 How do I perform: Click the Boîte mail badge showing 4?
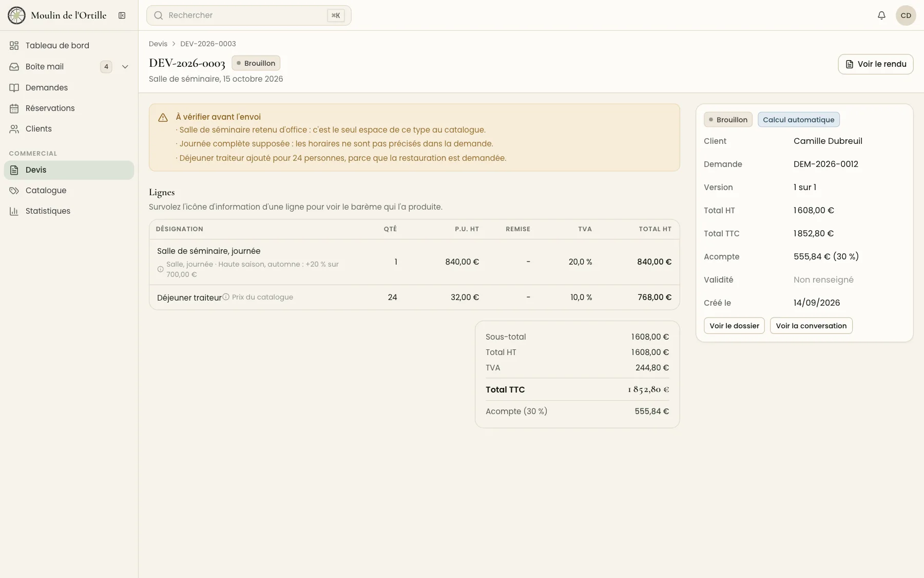pos(106,67)
